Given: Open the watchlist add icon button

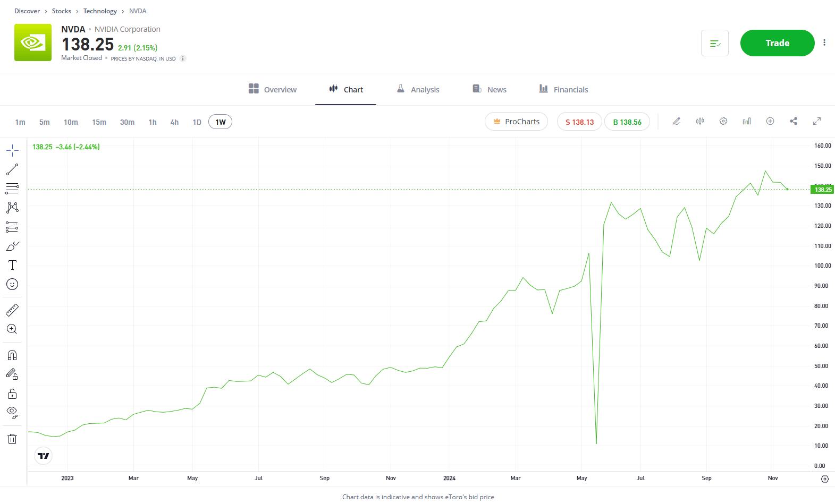Looking at the screenshot, I should click(x=715, y=43).
